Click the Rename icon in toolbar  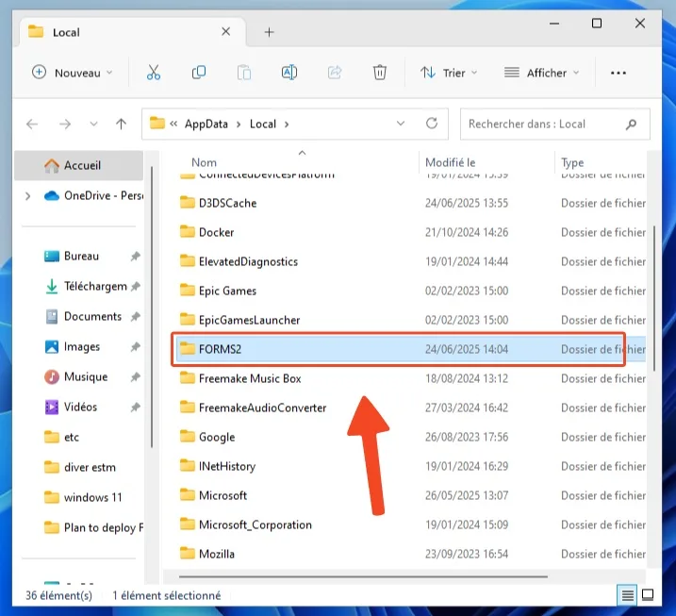pos(289,73)
